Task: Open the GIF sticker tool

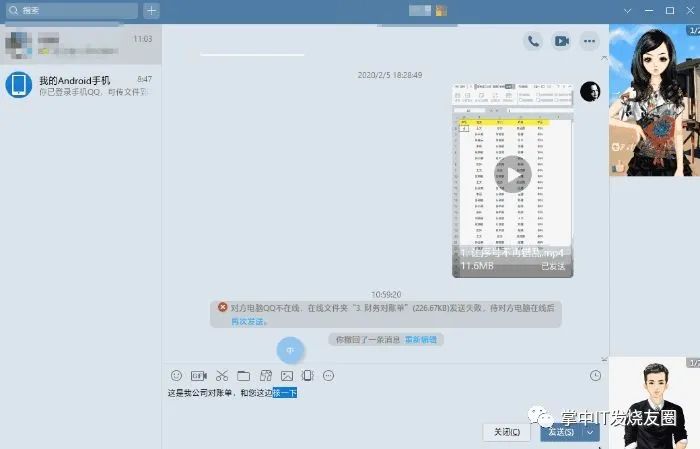Action: pyautogui.click(x=199, y=376)
